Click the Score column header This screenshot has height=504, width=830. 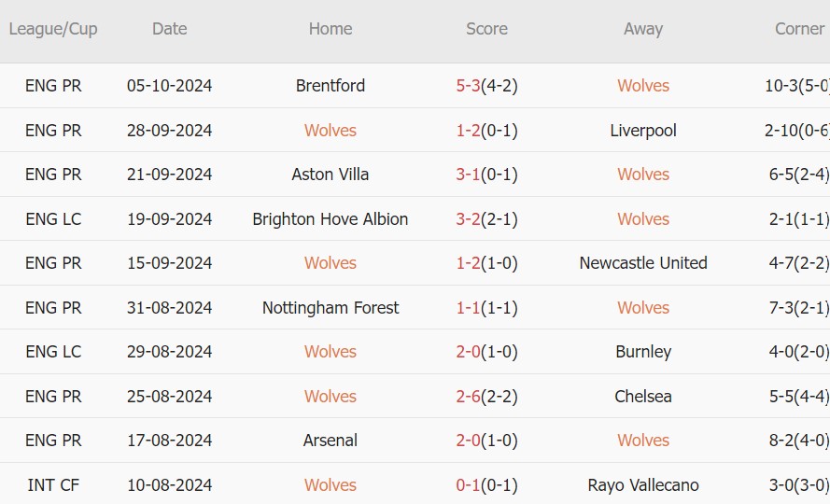486,29
